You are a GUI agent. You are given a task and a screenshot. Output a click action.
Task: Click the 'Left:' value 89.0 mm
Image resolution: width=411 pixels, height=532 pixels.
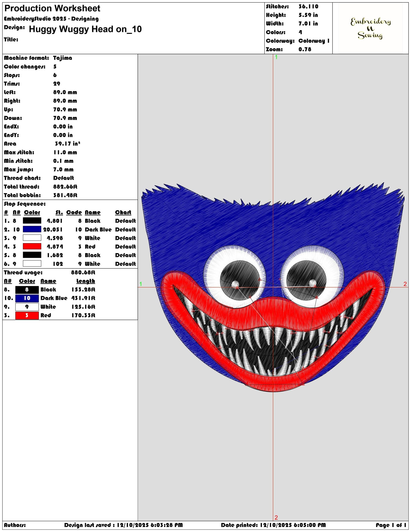click(65, 92)
